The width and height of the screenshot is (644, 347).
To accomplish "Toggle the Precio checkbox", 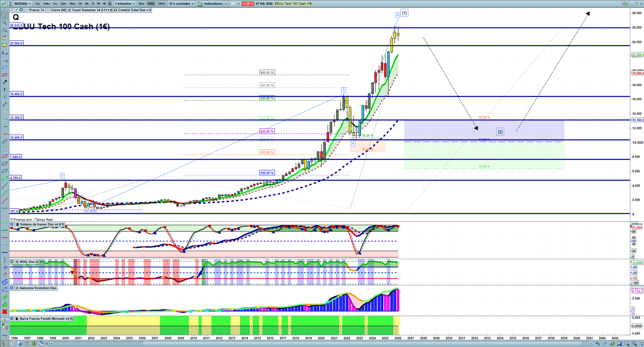I will pyautogui.click(x=27, y=10).
